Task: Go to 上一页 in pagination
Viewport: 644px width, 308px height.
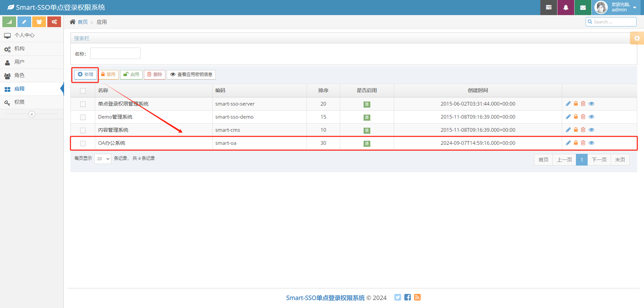Action: pos(565,160)
